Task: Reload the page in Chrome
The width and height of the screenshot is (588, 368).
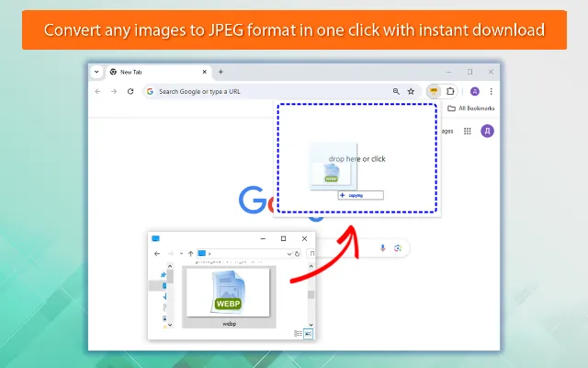Action: point(130,91)
